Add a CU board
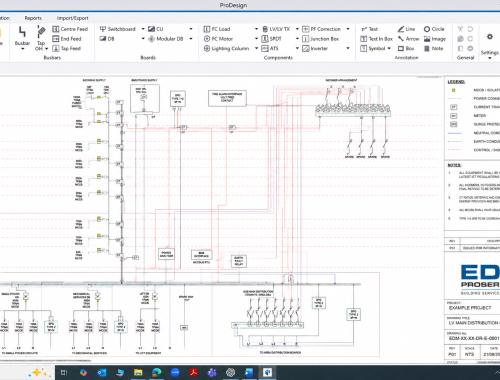 tap(156, 29)
